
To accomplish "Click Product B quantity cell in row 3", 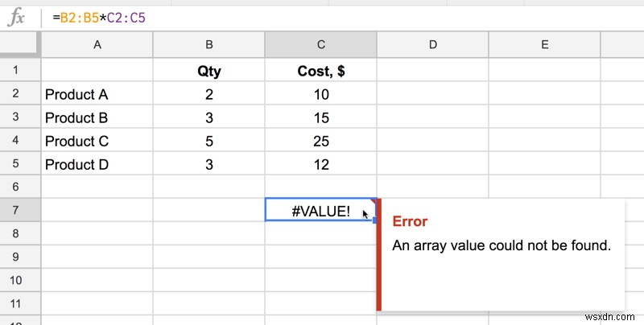I will 209,117.
